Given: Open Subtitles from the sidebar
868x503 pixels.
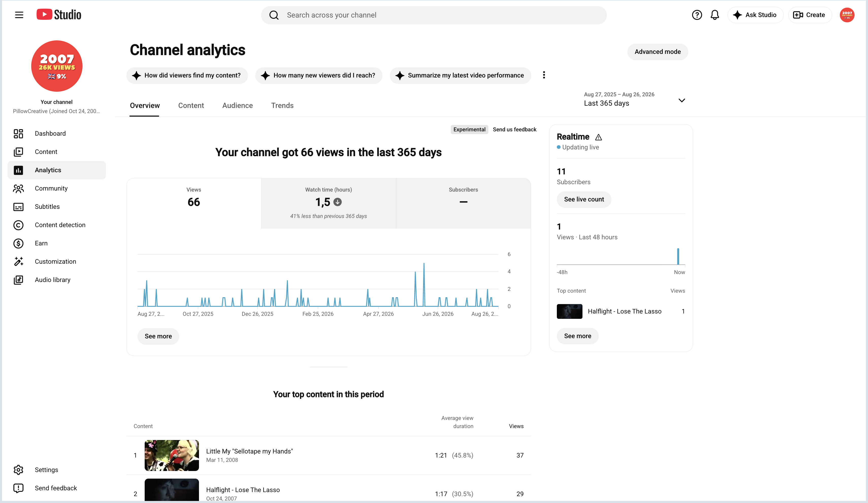Looking at the screenshot, I should click(57, 207).
